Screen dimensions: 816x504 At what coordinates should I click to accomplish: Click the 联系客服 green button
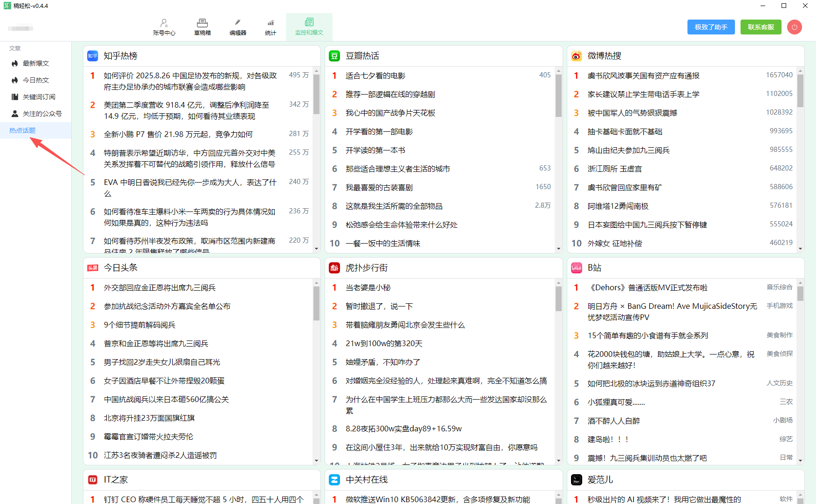[x=761, y=27]
